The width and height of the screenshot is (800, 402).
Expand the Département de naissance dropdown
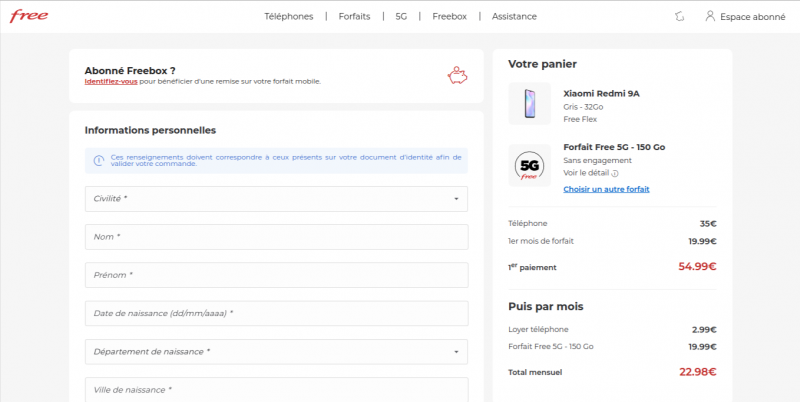[276, 352]
